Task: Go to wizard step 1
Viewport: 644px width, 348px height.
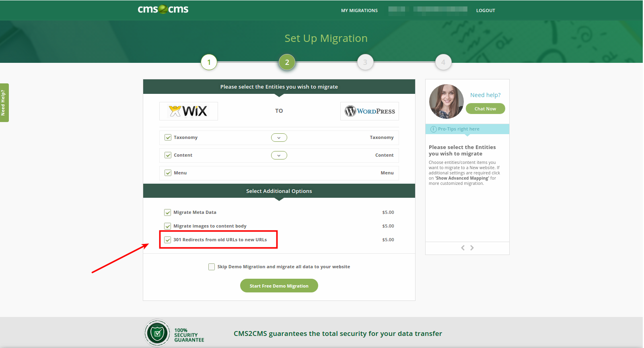Action: point(209,62)
